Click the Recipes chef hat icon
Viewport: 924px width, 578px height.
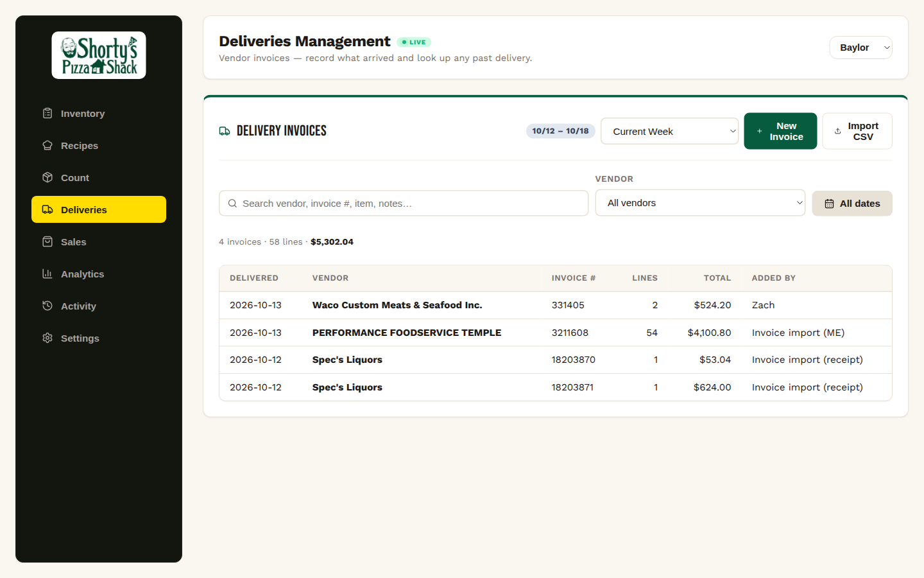pos(47,145)
